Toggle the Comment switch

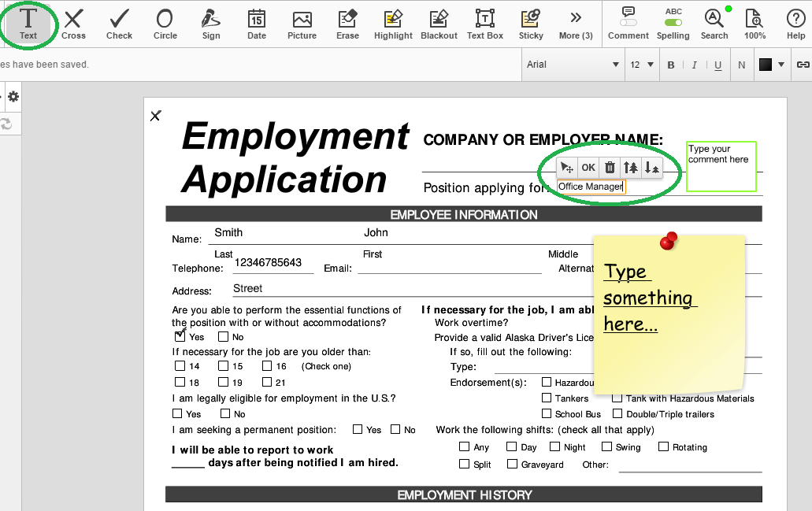coord(628,23)
